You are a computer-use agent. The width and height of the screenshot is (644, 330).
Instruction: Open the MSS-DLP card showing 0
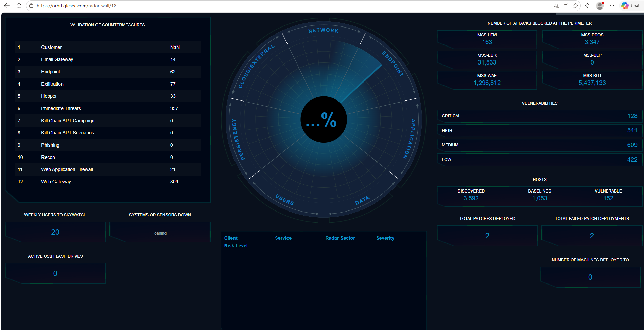[592, 59]
